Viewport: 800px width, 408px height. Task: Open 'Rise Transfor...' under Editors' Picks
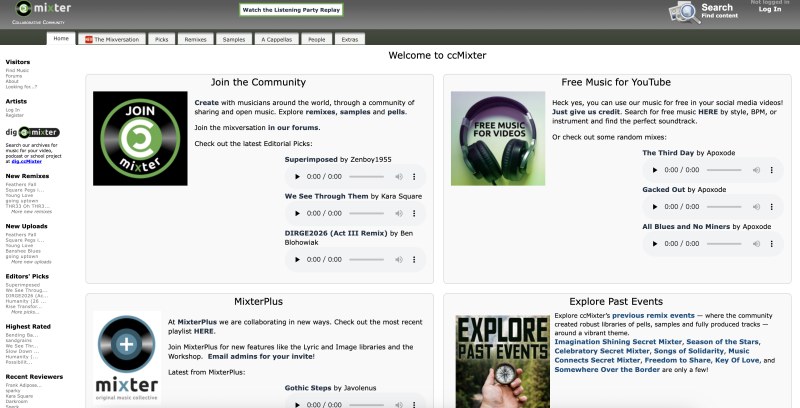click(23, 307)
